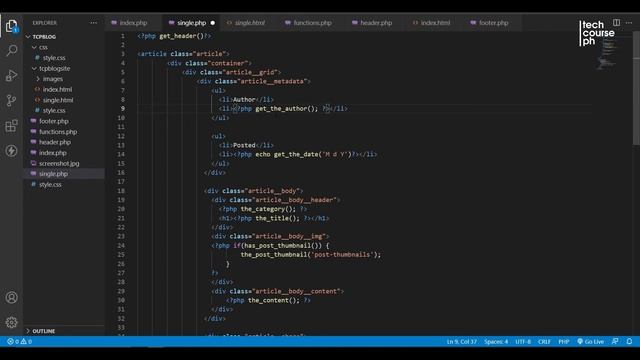
Task: Collapse the tcpblogsite folder
Action: tap(64, 69)
